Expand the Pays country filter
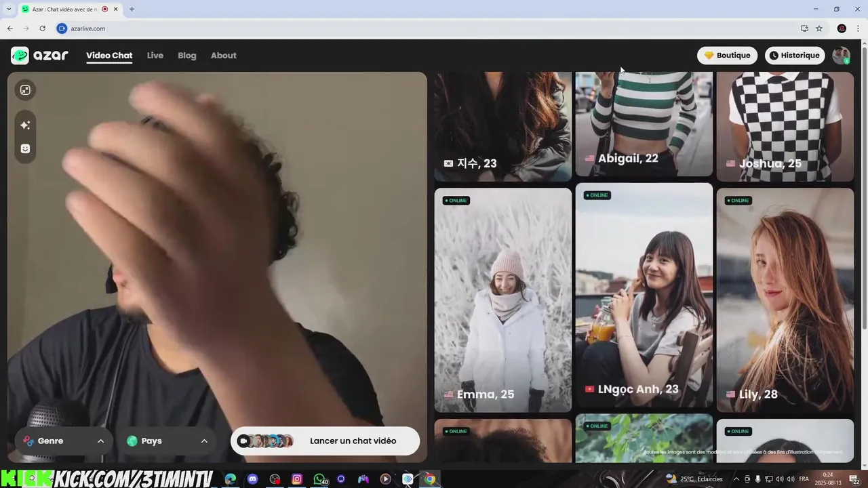This screenshot has width=868, height=488. point(167,441)
